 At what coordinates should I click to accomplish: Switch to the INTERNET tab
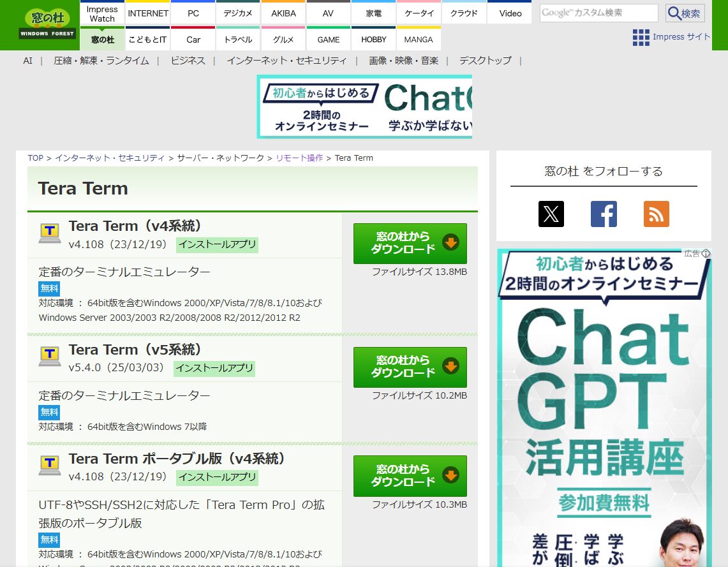click(147, 13)
